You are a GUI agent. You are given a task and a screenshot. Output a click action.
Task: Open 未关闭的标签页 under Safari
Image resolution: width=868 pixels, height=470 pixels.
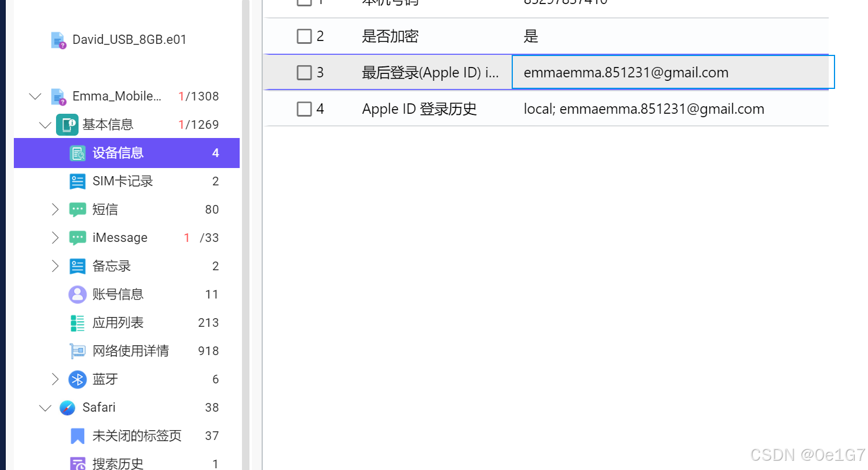(137, 436)
